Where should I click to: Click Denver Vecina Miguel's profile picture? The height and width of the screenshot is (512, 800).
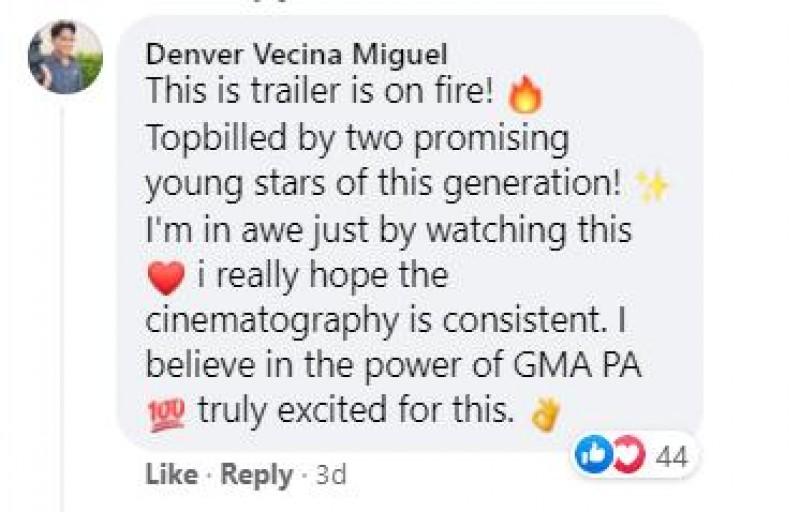65,57
